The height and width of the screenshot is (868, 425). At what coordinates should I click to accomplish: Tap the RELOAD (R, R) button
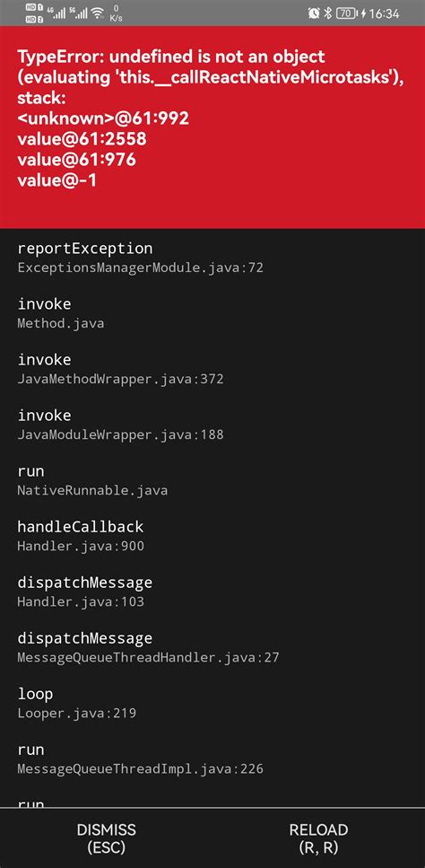[x=319, y=838]
